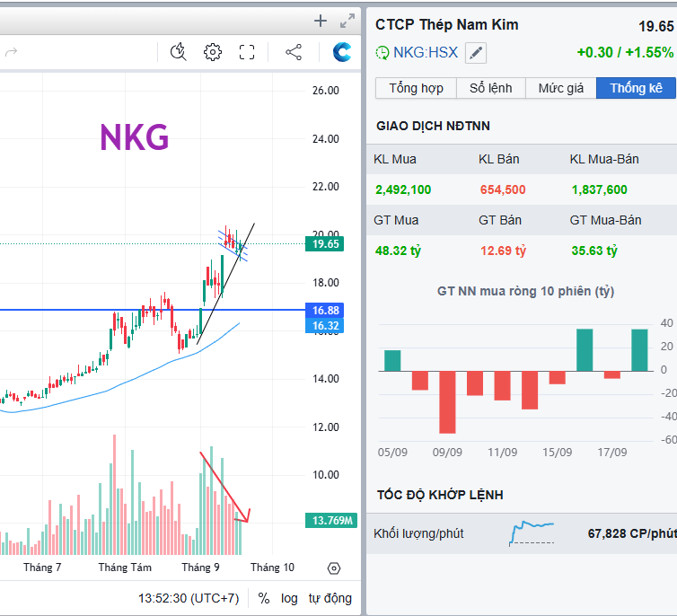Open the Tổng hợp tab
677x616 pixels.
pos(417,88)
